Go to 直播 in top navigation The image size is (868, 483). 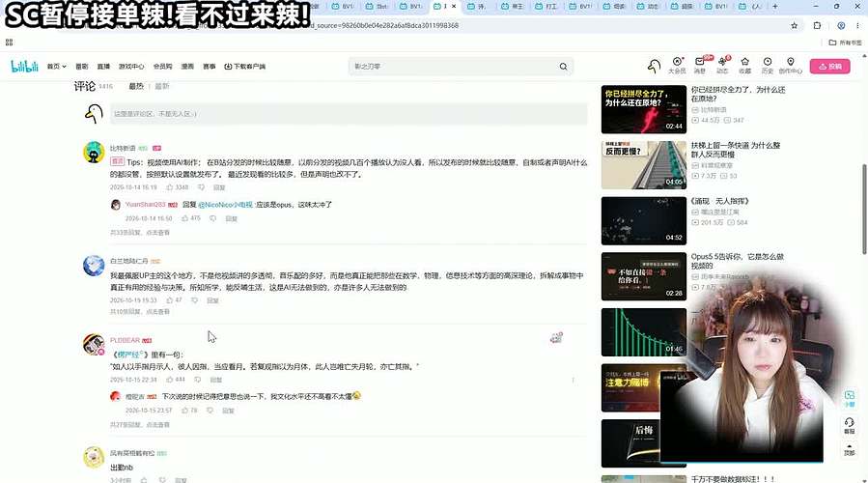pyautogui.click(x=103, y=67)
